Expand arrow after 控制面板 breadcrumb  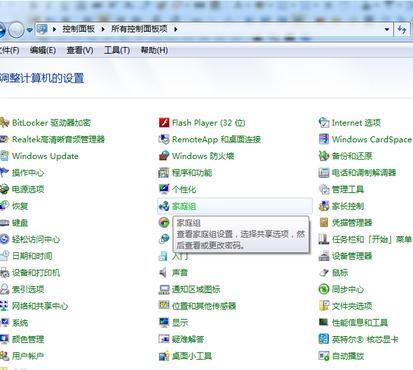point(103,29)
